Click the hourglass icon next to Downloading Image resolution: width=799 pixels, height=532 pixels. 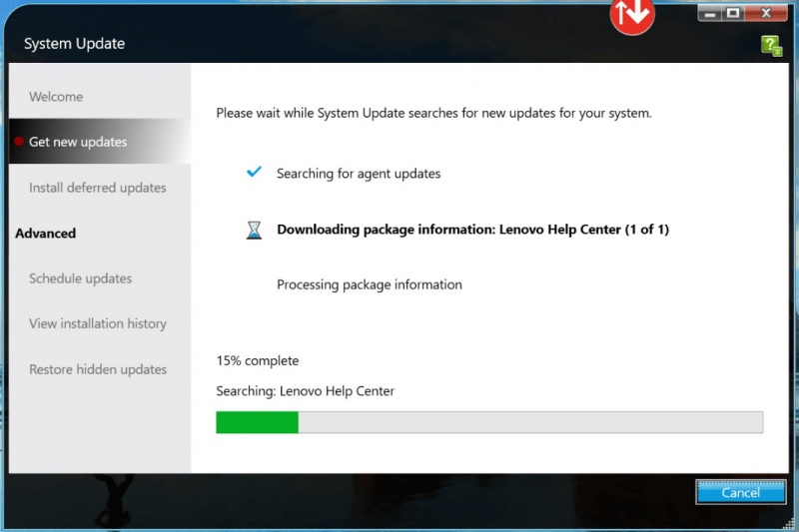tap(254, 230)
